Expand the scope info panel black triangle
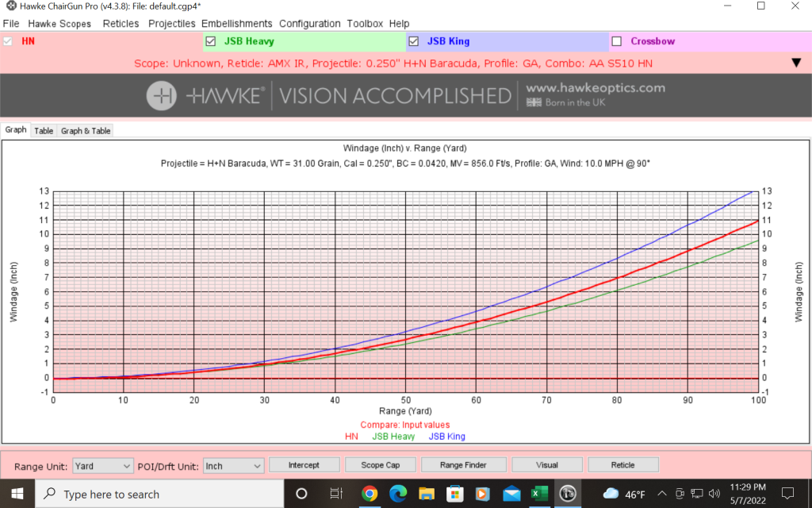Screen dimensions: 812x508 click(796, 63)
